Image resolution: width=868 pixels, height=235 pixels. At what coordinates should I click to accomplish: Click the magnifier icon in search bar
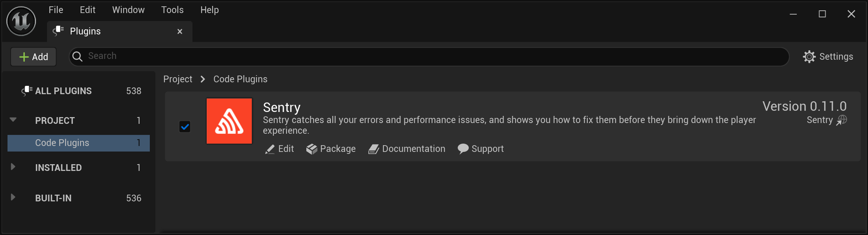[78, 57]
